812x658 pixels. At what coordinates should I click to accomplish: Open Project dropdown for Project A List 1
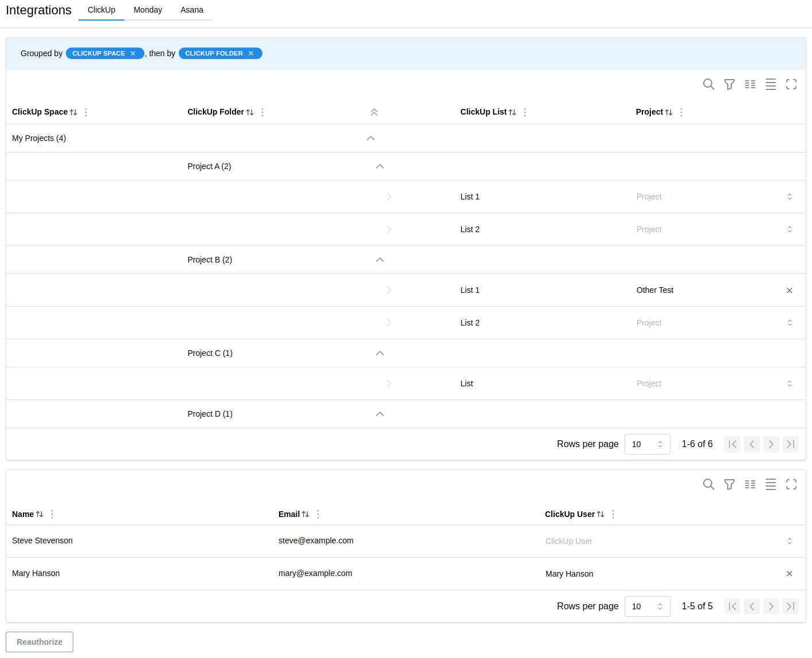(x=715, y=197)
